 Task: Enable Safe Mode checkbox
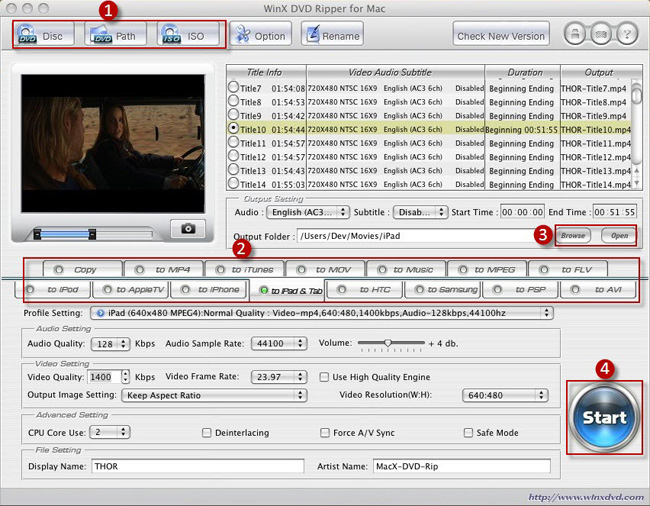468,433
